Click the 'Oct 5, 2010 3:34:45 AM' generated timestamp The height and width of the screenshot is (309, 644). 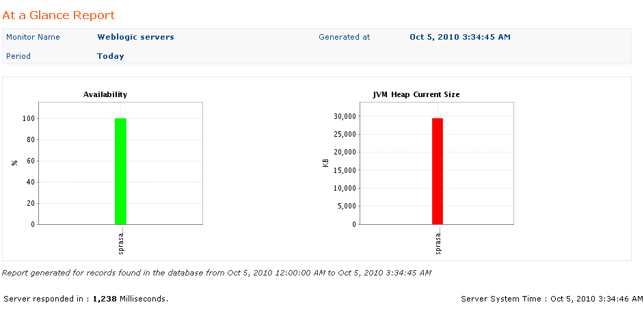tap(460, 37)
